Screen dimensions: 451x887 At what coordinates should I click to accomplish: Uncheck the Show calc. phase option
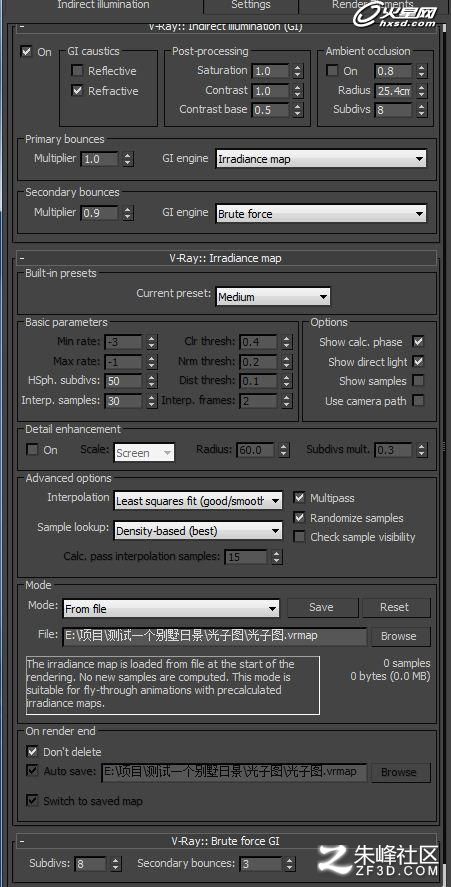tap(418, 342)
